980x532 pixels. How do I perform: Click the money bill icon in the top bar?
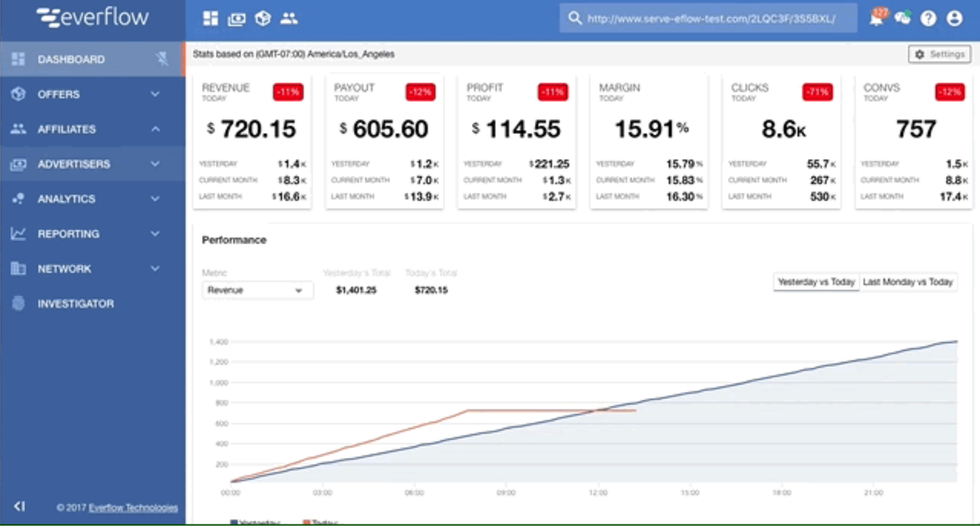coord(237,18)
